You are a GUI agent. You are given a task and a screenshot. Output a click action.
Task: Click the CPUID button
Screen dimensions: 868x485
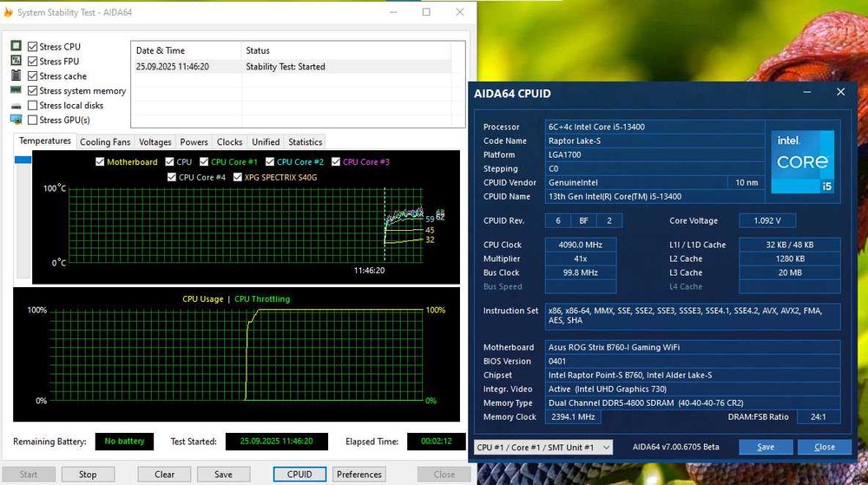pyautogui.click(x=299, y=475)
